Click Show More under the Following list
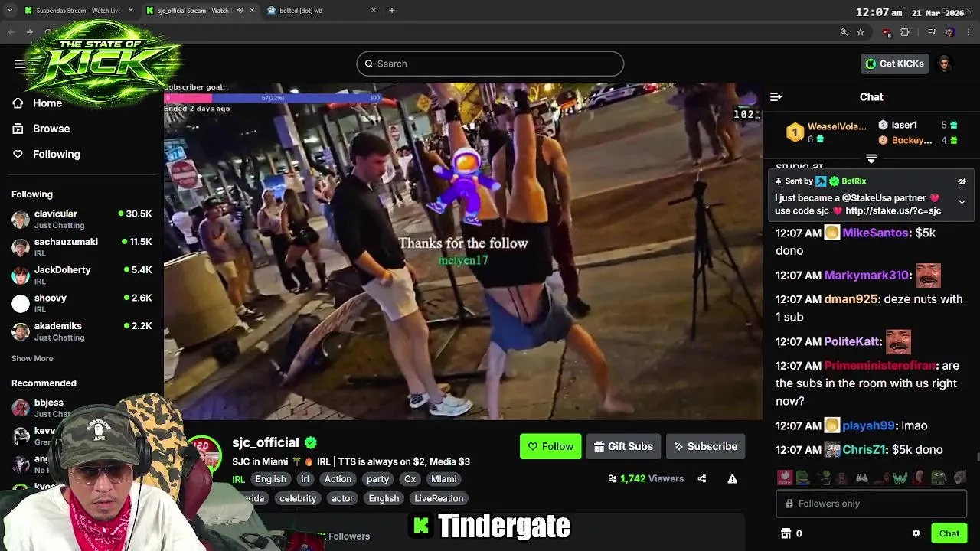The height and width of the screenshot is (551, 980). [32, 358]
